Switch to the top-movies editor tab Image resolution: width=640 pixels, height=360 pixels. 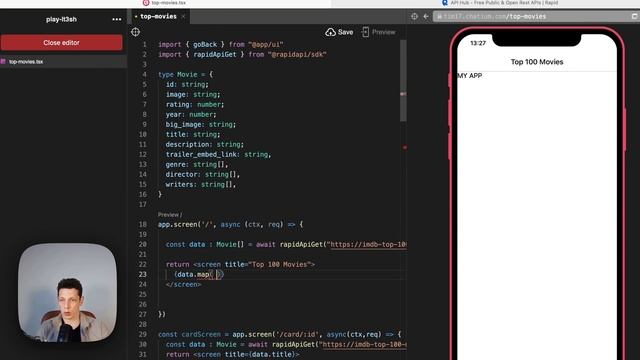[158, 16]
